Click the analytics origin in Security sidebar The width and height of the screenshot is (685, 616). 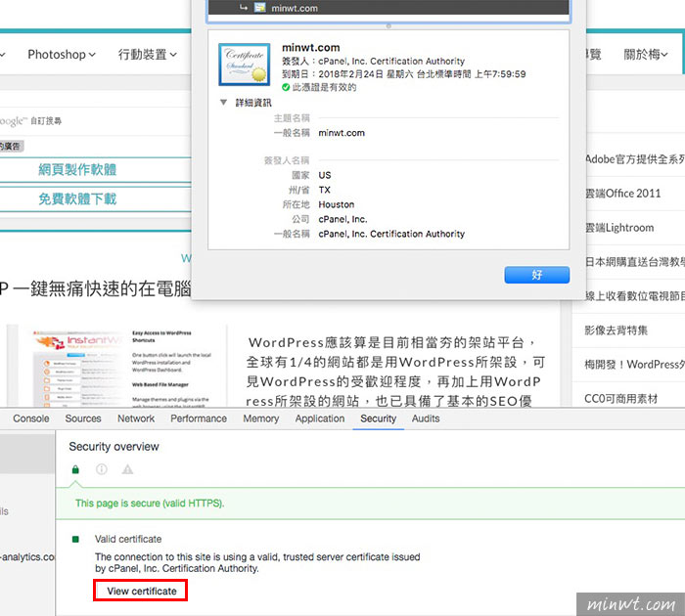click(x=27, y=557)
